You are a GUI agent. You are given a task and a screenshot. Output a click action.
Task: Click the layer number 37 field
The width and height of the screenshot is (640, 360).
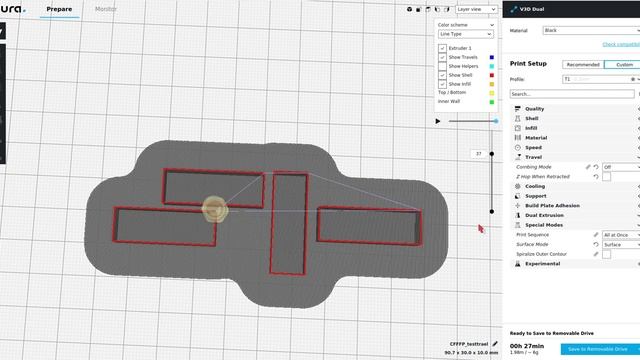click(479, 154)
